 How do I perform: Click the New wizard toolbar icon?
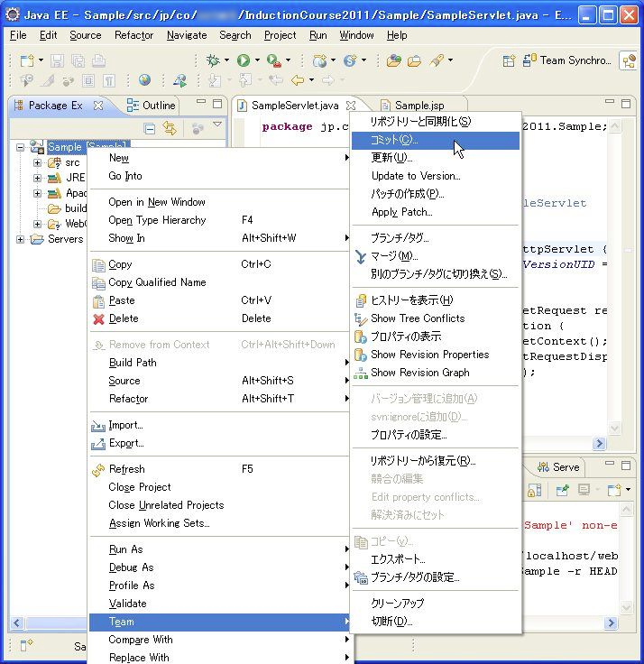(x=27, y=60)
